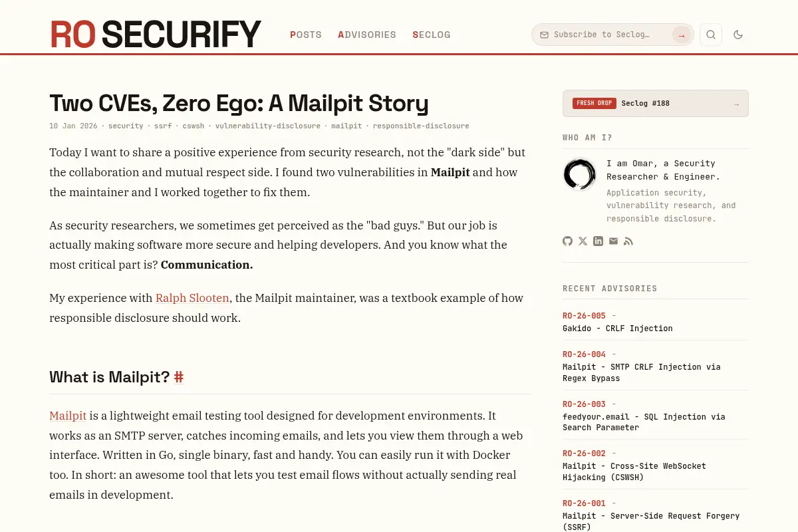The height and width of the screenshot is (532, 798).
Task: Open the LinkedIn profile icon
Action: point(598,241)
